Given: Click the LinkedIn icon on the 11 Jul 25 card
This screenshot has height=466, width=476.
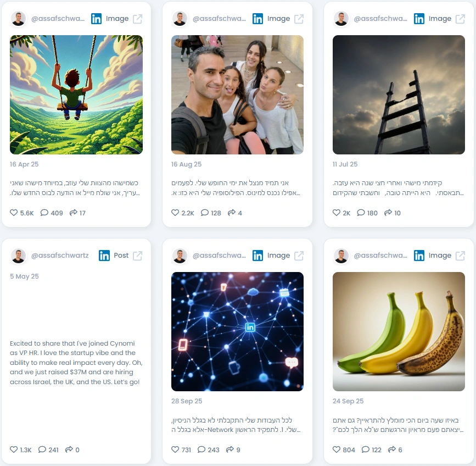Looking at the screenshot, I should 419,19.
